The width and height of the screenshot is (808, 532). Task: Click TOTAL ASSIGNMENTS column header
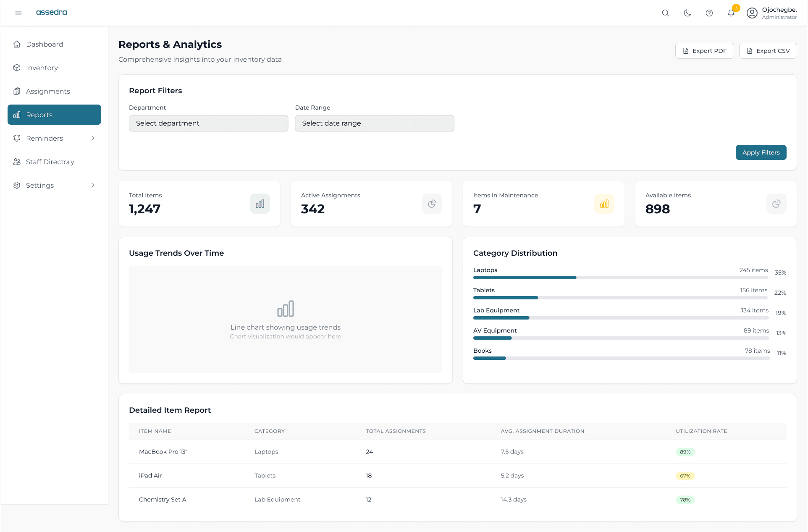click(396, 431)
